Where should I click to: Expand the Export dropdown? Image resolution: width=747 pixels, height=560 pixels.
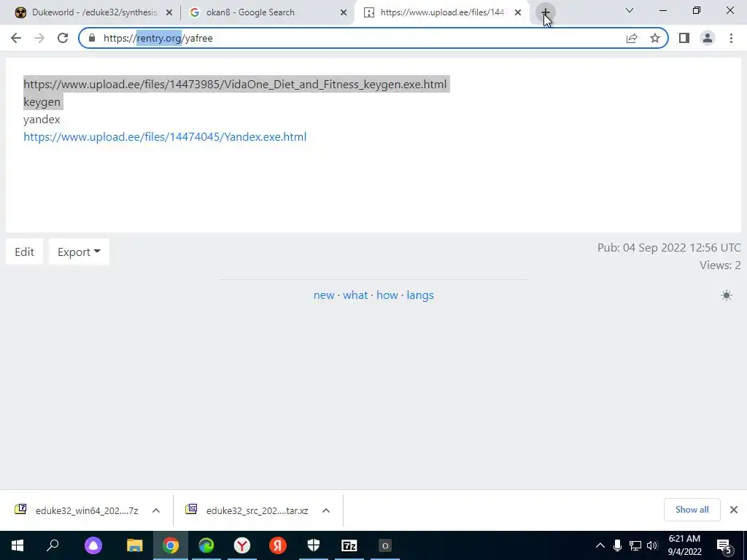79,252
